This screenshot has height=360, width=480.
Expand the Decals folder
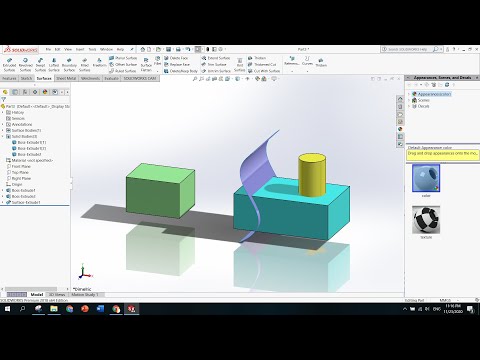[x=409, y=106]
